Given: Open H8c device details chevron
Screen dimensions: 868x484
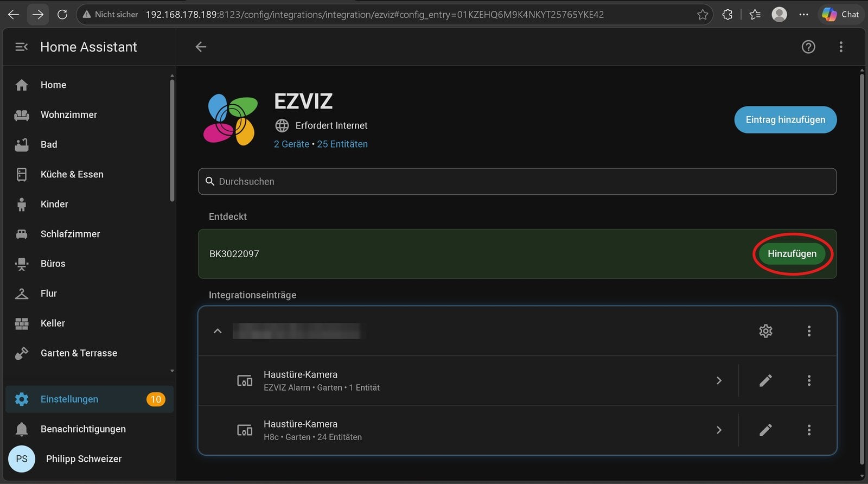Looking at the screenshot, I should (719, 430).
